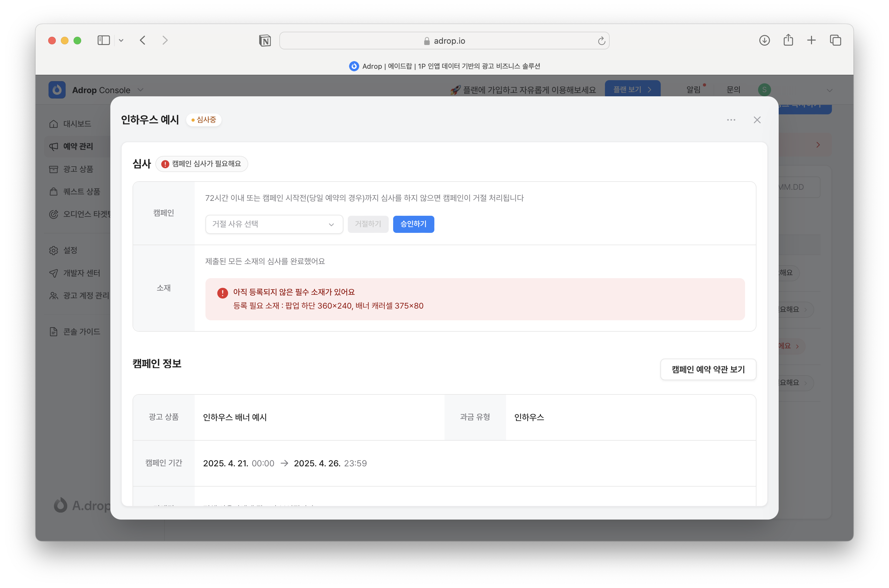Click the 승인하기 approve button

pos(413,224)
